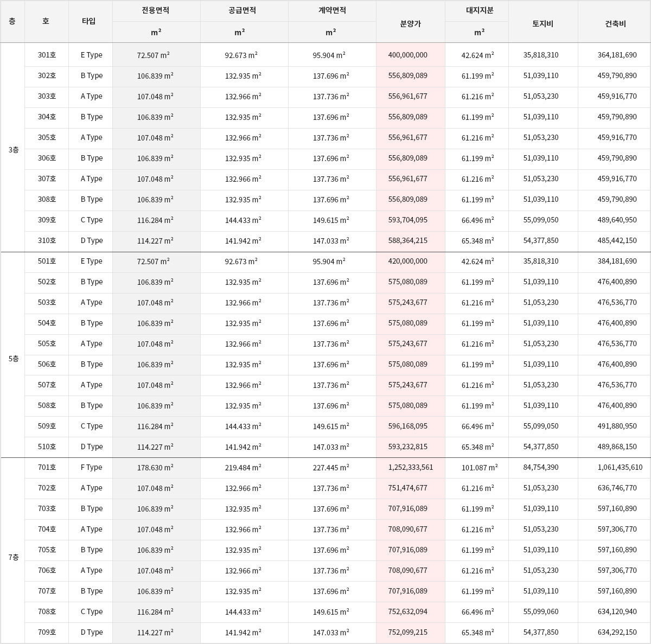This screenshot has height=644, width=651.
Task: Select the 420,000,000 price for 501호
Action: tap(408, 261)
